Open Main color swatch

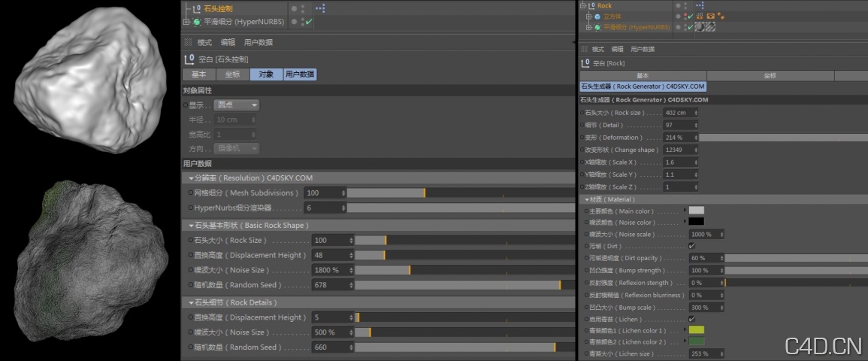pos(697,211)
